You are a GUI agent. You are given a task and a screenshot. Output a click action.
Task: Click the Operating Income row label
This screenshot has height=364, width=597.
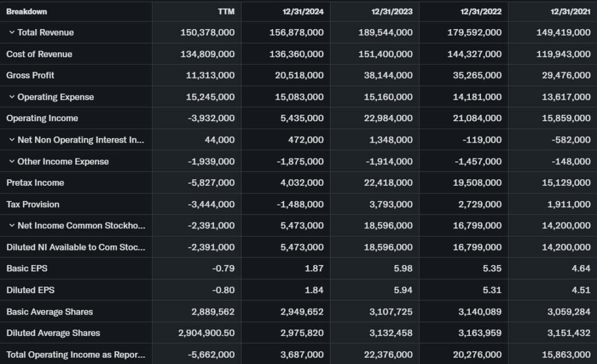click(42, 118)
